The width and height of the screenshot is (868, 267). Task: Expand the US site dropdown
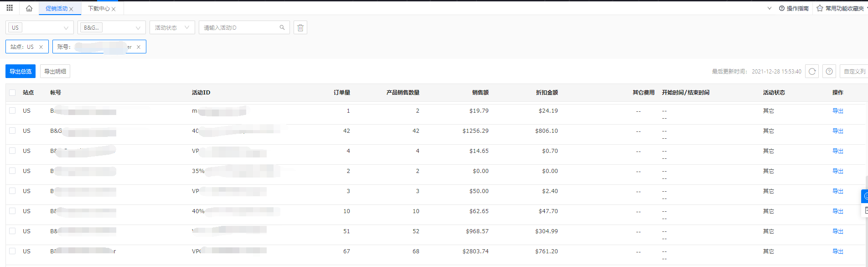point(66,28)
